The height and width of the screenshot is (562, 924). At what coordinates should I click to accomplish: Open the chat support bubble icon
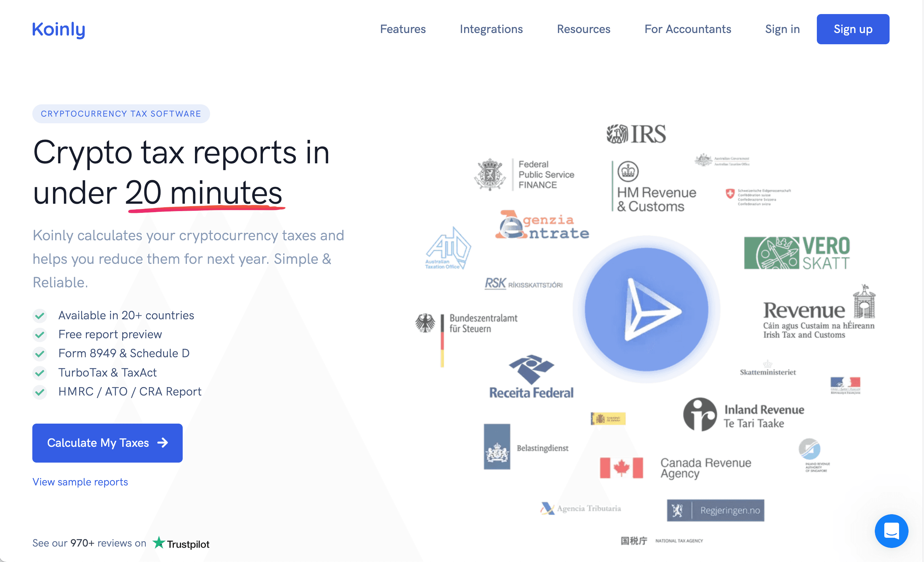pyautogui.click(x=891, y=530)
